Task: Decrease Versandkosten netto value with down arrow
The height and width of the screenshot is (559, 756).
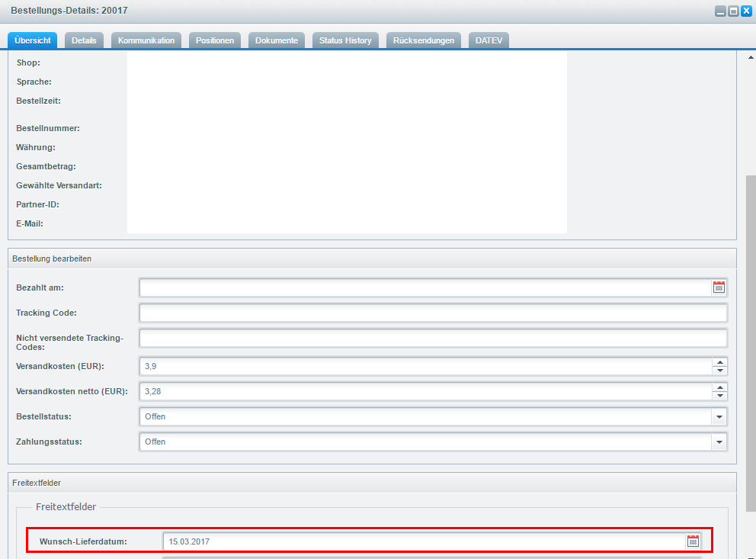Action: coord(719,396)
